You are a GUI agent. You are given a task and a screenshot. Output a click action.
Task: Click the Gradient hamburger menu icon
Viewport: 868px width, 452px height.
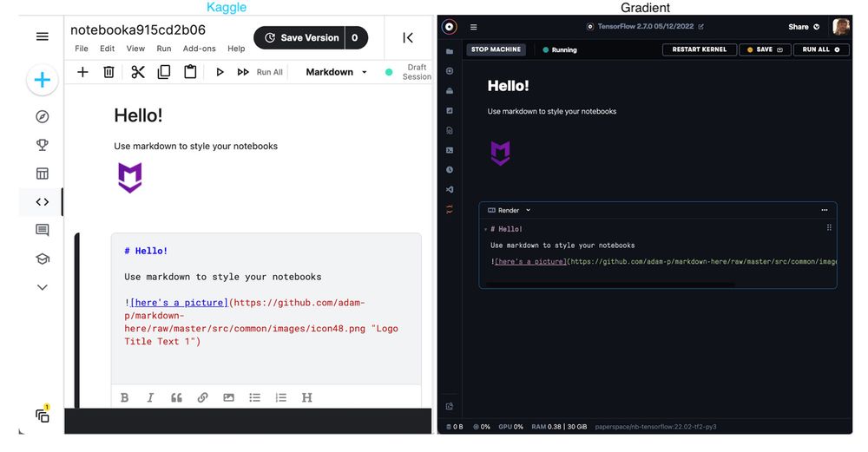click(474, 27)
